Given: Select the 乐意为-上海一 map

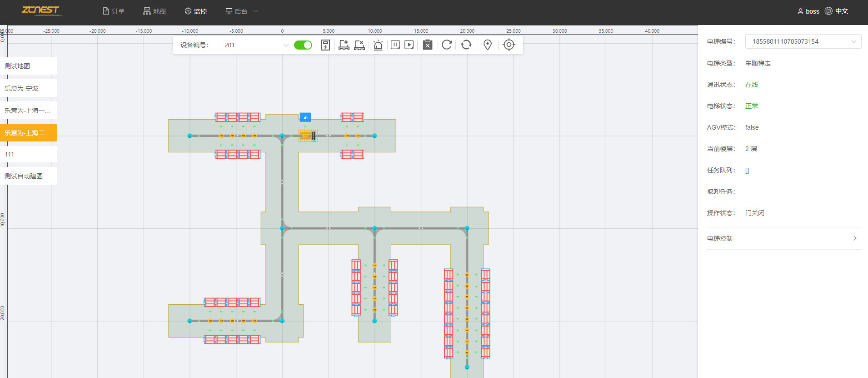Looking at the screenshot, I should tap(29, 111).
